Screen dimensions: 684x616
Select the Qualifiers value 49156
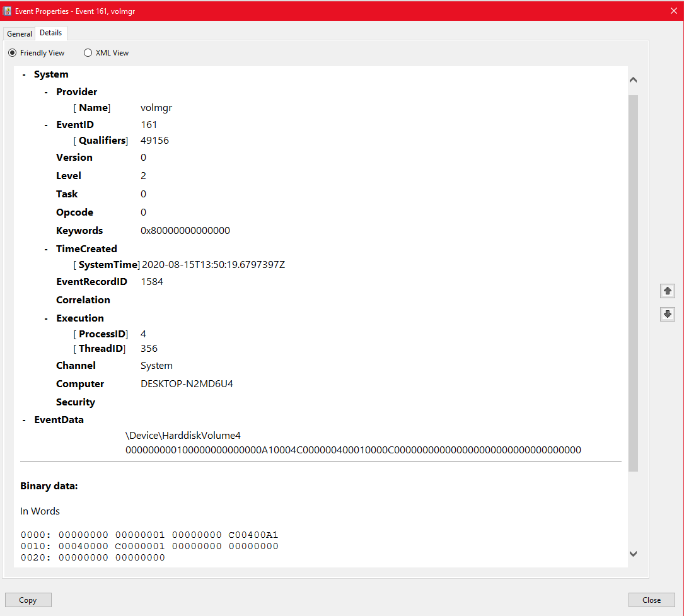[x=154, y=141]
